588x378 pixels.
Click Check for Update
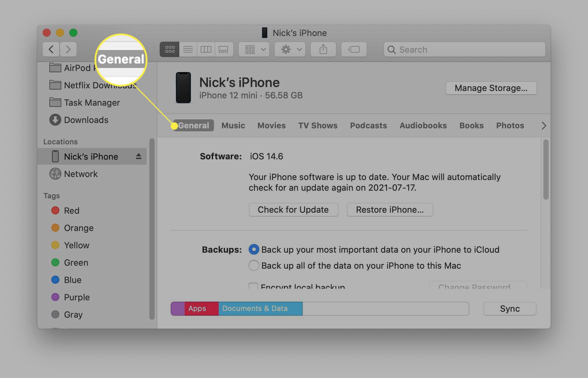tap(293, 210)
